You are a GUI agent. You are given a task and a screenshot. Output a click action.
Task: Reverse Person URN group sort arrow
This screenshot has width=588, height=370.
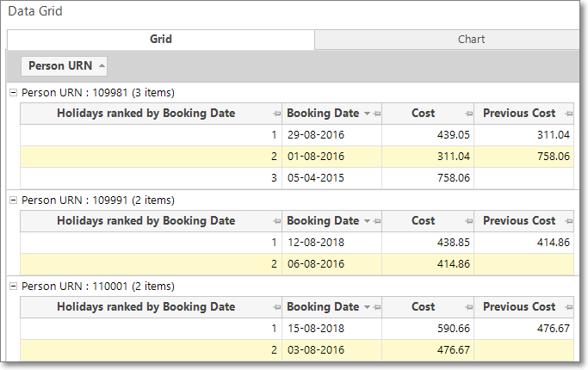point(102,65)
